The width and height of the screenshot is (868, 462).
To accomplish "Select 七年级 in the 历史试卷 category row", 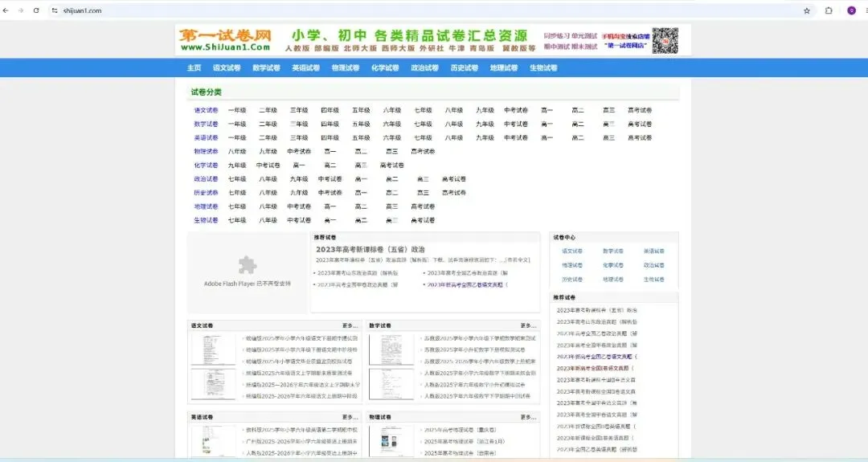I will pos(237,193).
